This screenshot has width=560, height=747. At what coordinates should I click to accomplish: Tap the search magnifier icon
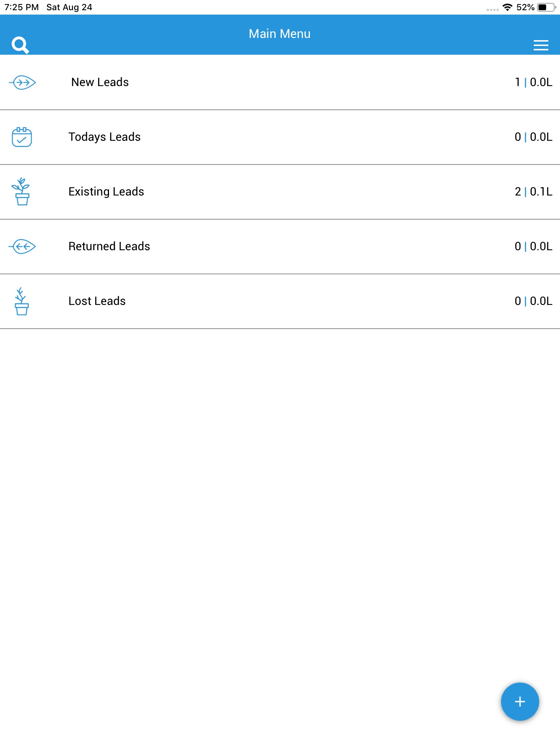pyautogui.click(x=20, y=45)
